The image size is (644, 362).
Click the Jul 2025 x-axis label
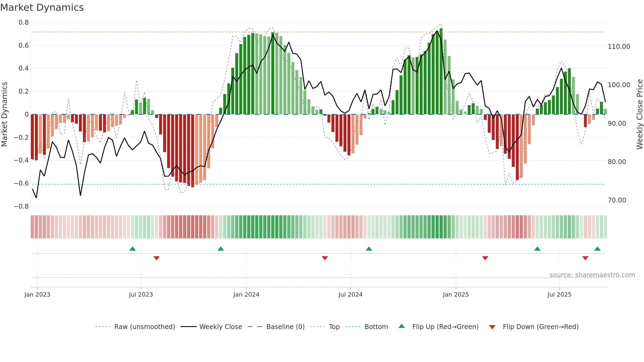[x=559, y=294]
